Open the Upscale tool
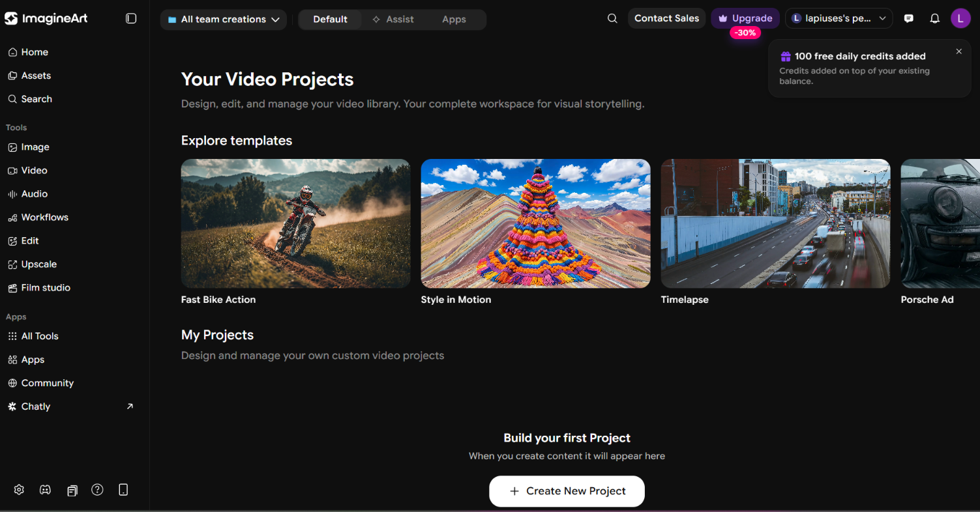This screenshot has height=512, width=980. tap(32, 264)
